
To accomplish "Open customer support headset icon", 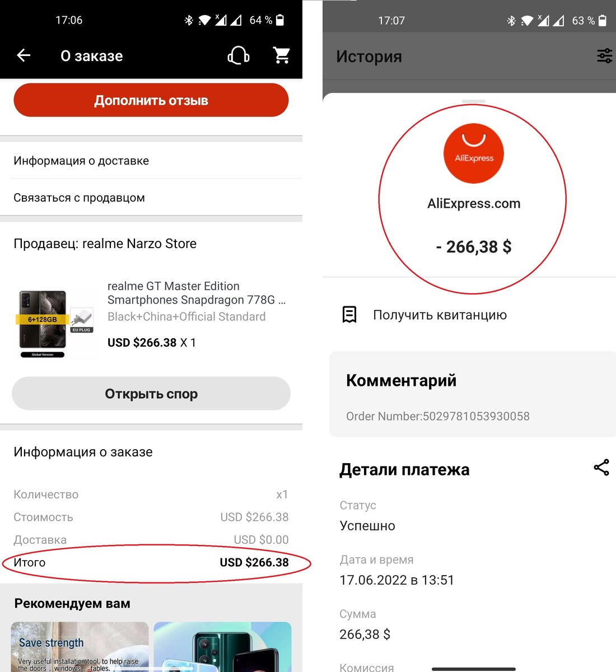I will coord(239,55).
